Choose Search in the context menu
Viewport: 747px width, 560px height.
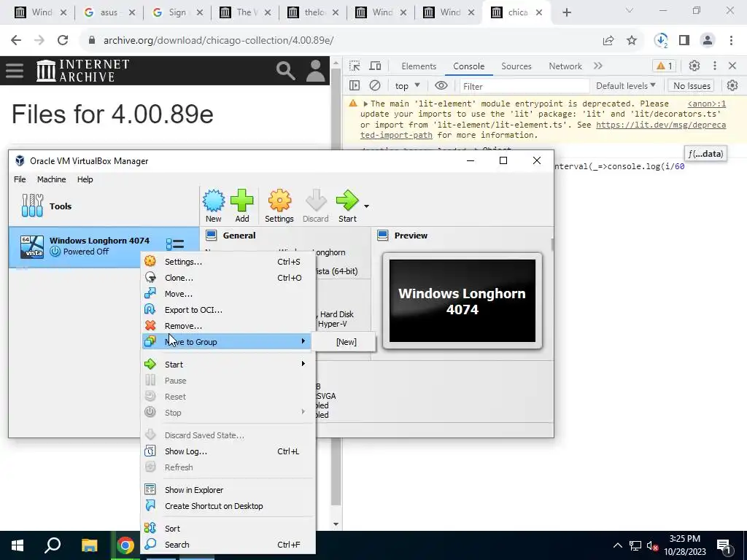click(x=228, y=545)
